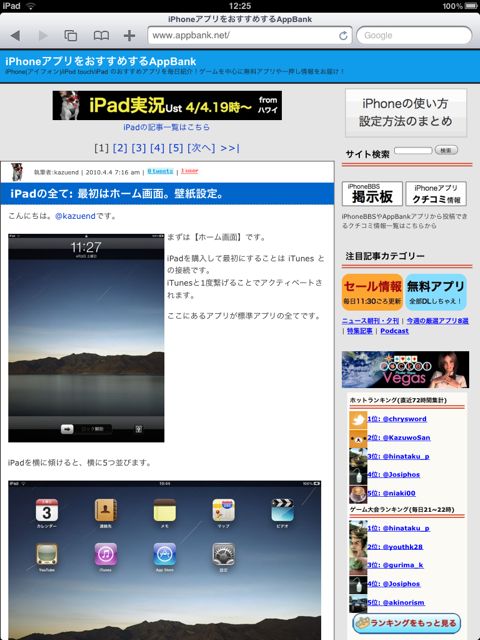Open the iPhoneアプリをおすすめするAppBank site title
Screen dimensions: 480x640
pos(101,61)
